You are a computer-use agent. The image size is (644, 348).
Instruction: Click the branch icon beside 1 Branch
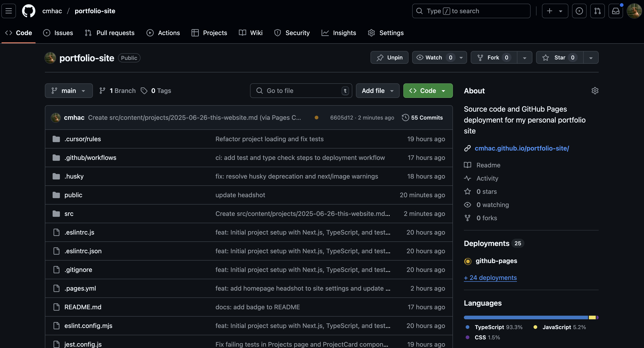click(x=102, y=90)
